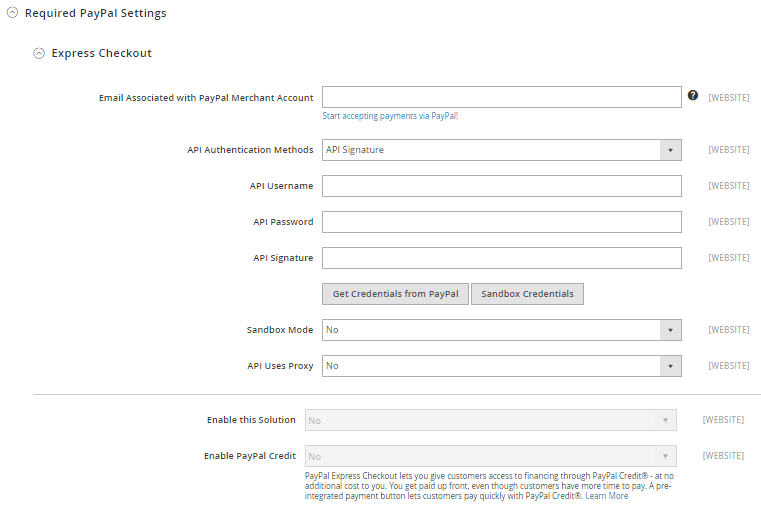The image size is (761, 508).
Task: Click the API Authentication Methods label
Action: [x=250, y=150]
